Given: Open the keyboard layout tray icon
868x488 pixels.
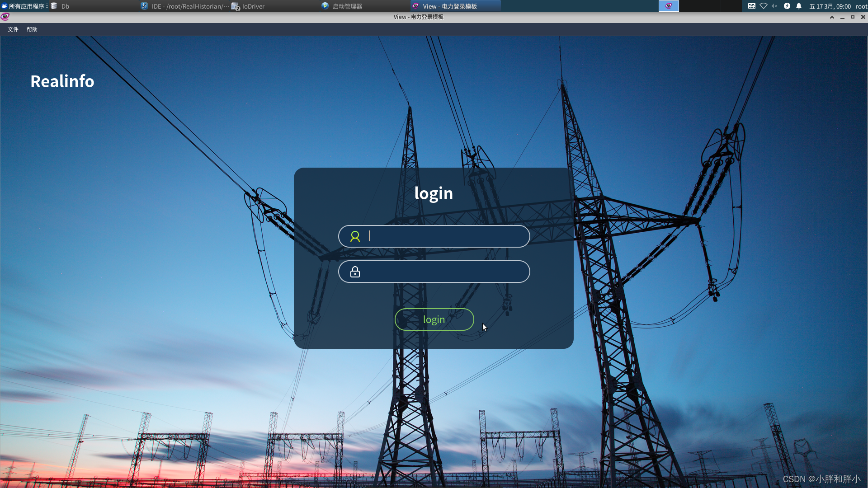Looking at the screenshot, I should [751, 6].
